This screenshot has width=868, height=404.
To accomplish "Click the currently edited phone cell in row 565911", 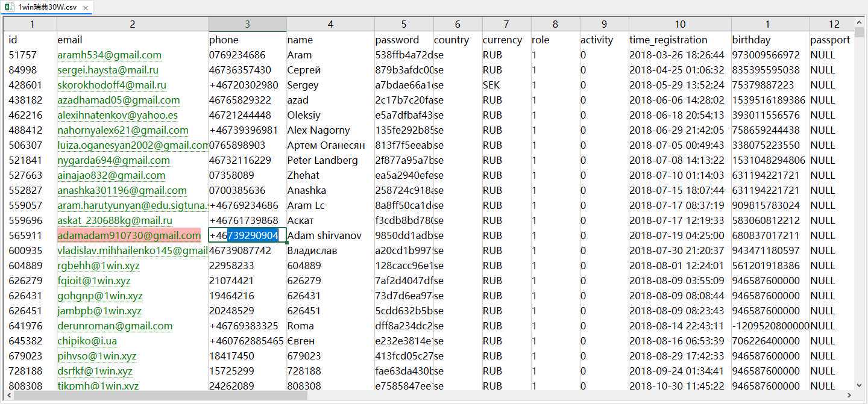I will (x=247, y=235).
